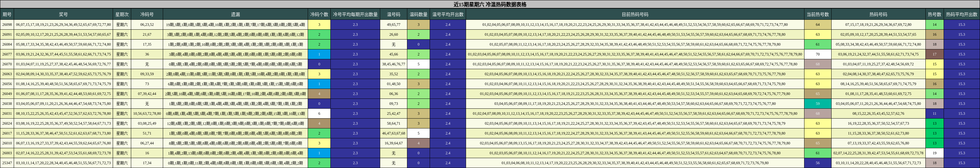Click the 当前热号数 column header

818,14
